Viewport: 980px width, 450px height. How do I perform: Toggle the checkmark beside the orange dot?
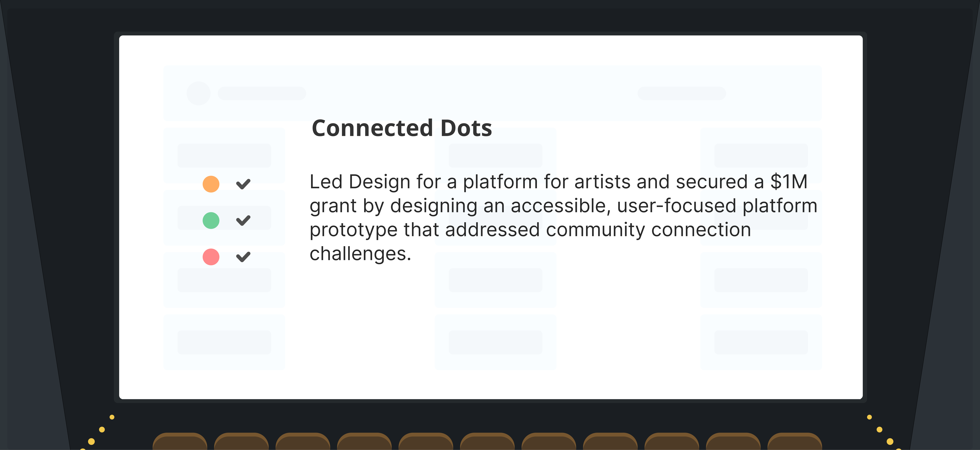(243, 184)
